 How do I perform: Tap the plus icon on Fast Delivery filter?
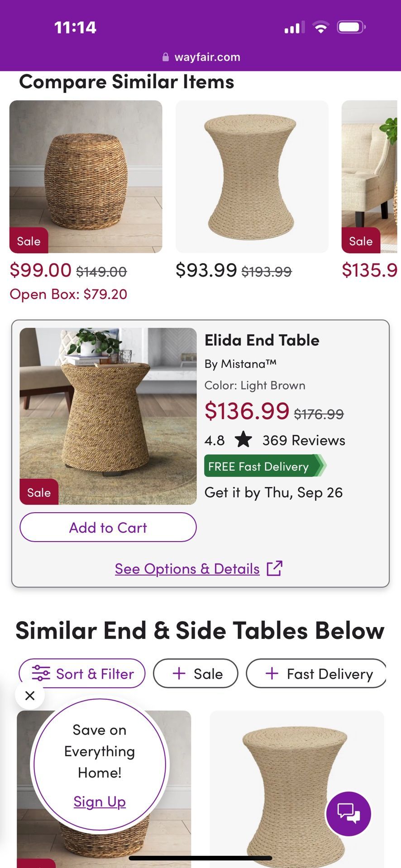[272, 674]
